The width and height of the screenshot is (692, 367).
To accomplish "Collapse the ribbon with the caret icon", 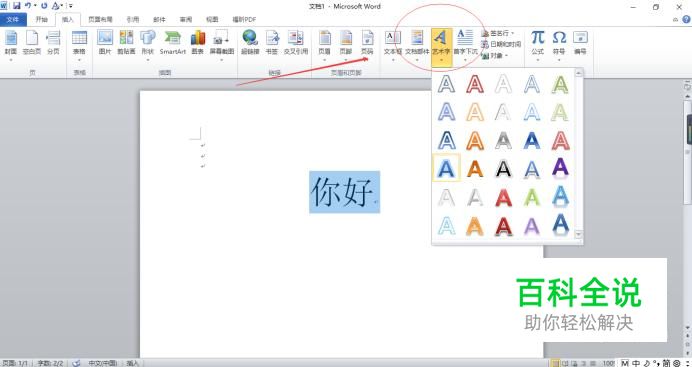I will [x=676, y=19].
